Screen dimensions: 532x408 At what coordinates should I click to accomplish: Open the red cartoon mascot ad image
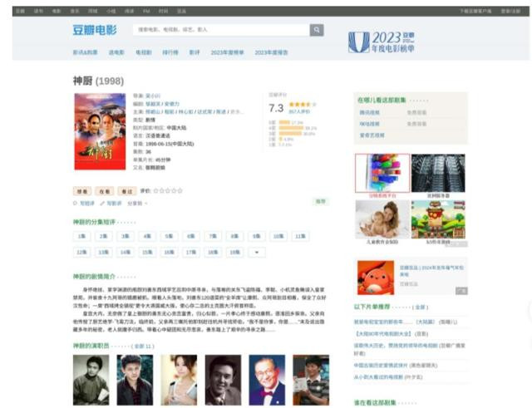[376, 278]
